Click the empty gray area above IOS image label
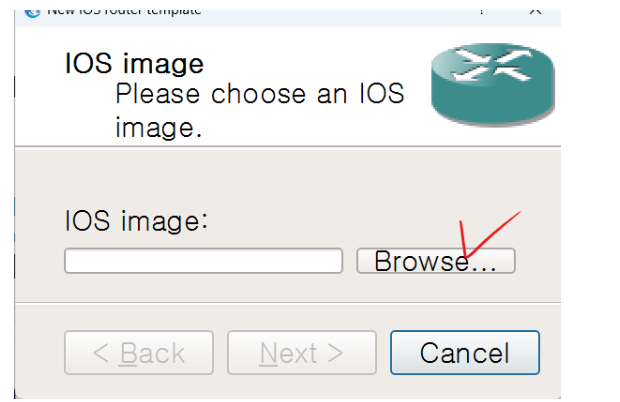620x402 pixels. click(x=288, y=176)
